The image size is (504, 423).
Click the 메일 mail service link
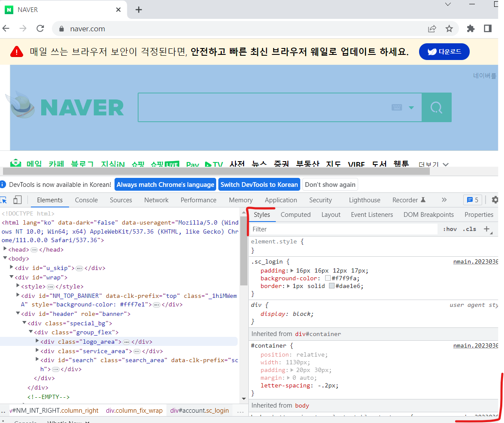point(34,164)
